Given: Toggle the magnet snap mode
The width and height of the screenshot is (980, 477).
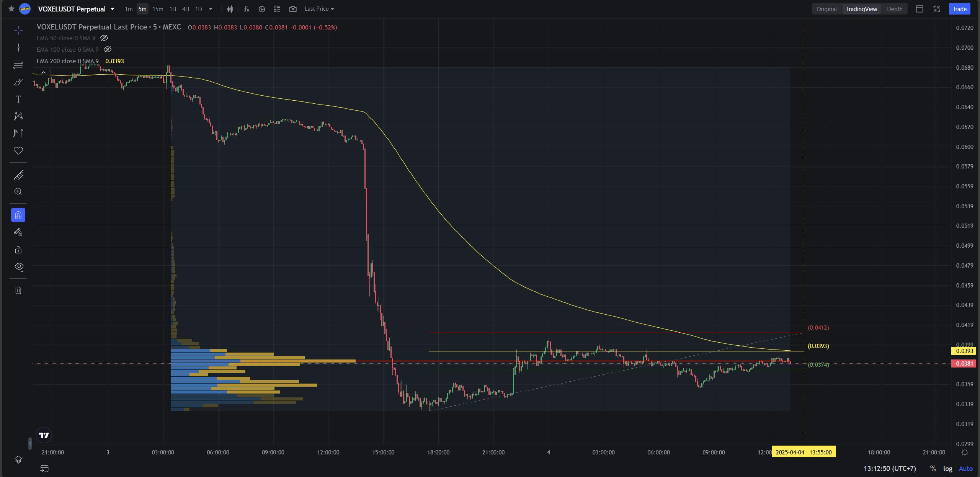Looking at the screenshot, I should coord(18,215).
